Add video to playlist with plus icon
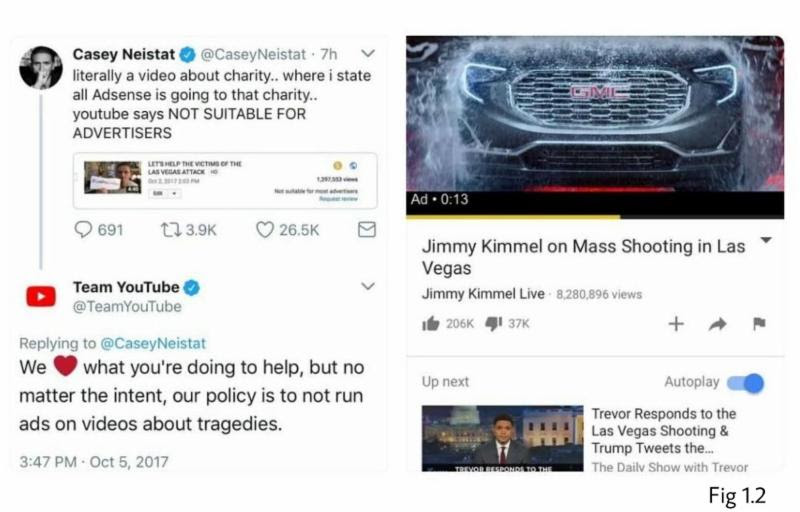 (676, 324)
